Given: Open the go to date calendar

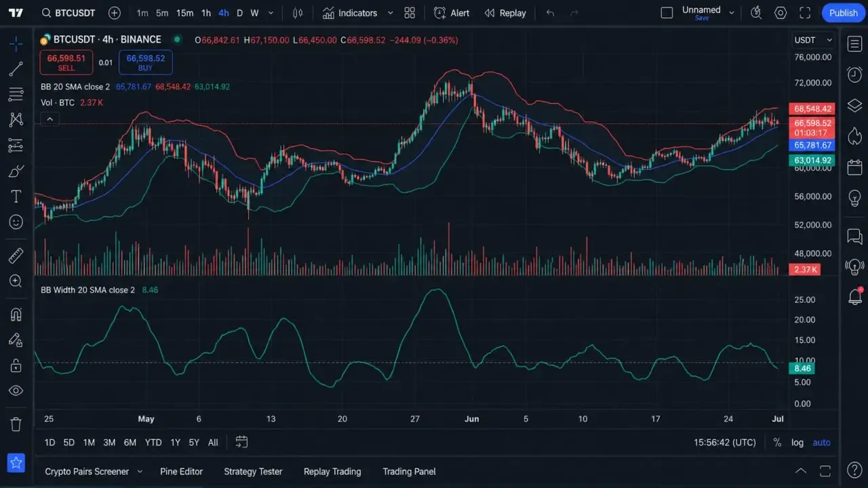Looking at the screenshot, I should (x=241, y=442).
